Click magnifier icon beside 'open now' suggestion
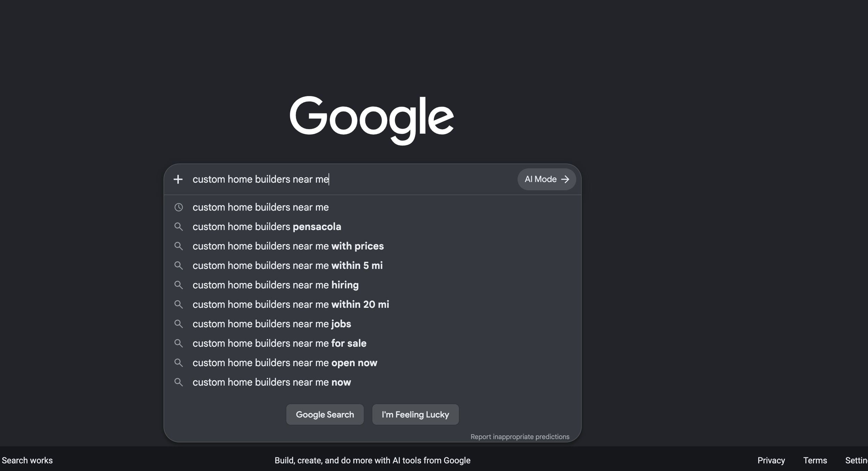This screenshot has width=868, height=471. coord(178,363)
